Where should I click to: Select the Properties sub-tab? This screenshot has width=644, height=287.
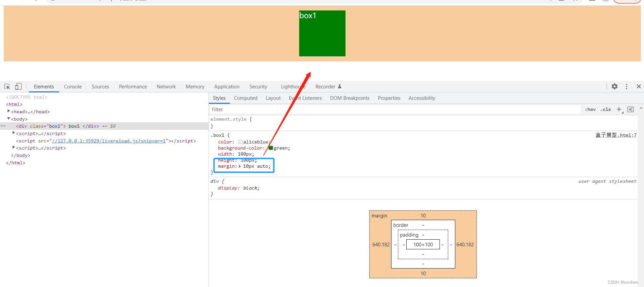tap(389, 98)
